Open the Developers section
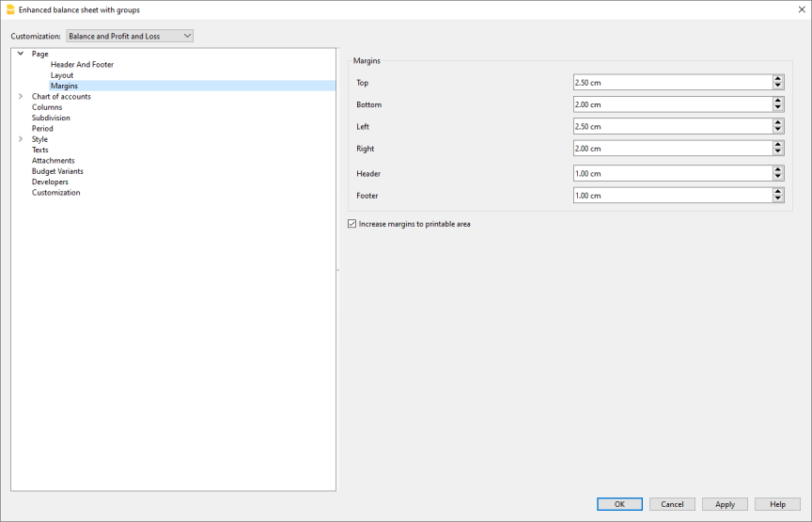This screenshot has height=522, width=812. (x=50, y=182)
